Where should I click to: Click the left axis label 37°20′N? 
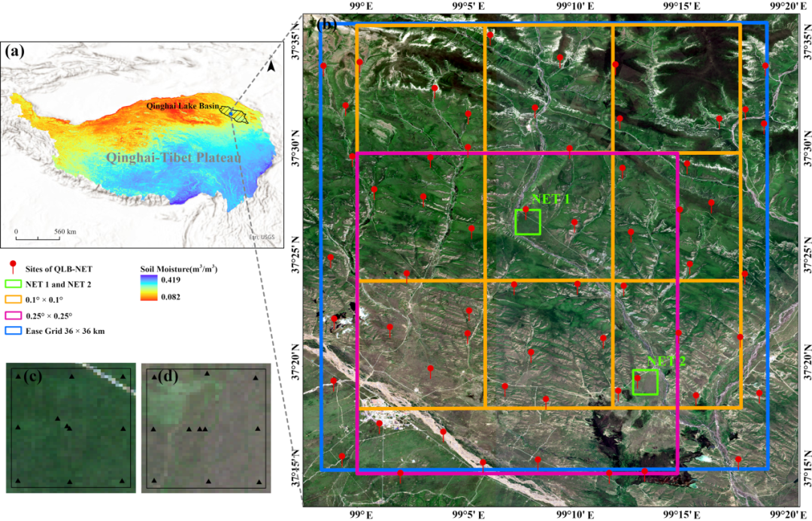point(297,361)
